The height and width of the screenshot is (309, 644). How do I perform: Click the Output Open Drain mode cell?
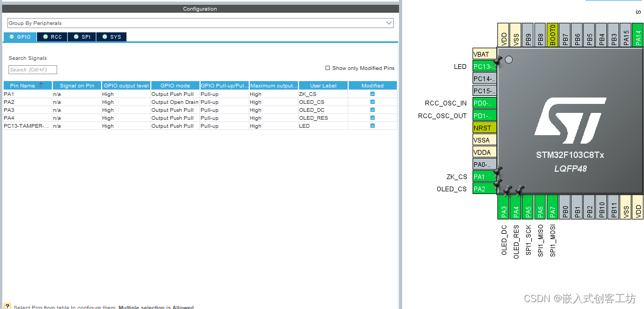(x=175, y=102)
